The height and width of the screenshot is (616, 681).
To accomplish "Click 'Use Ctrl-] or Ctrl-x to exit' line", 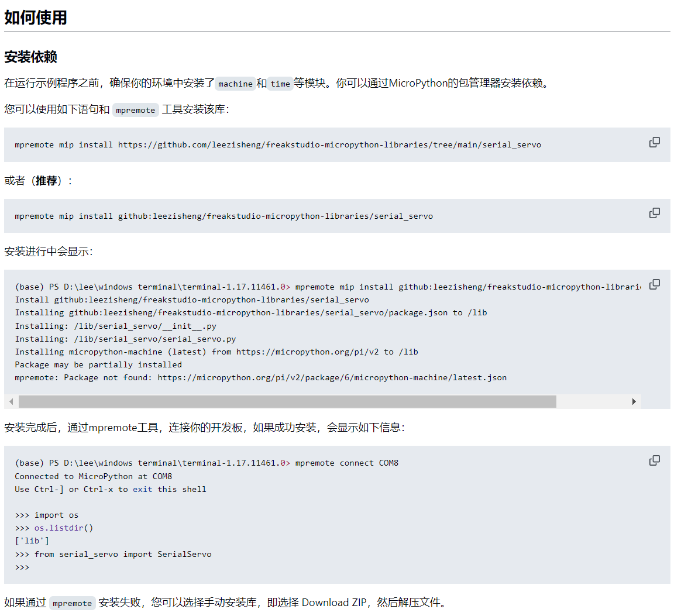I will click(111, 490).
